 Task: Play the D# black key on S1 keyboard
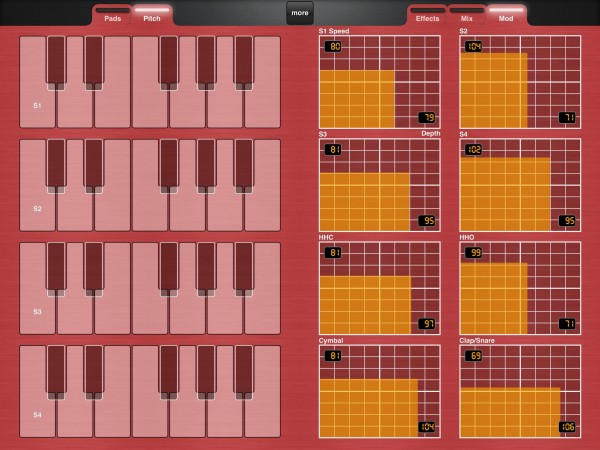(94, 61)
